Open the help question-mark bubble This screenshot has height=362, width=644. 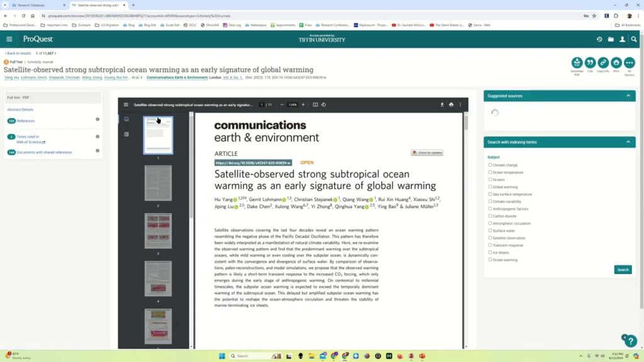630,341
